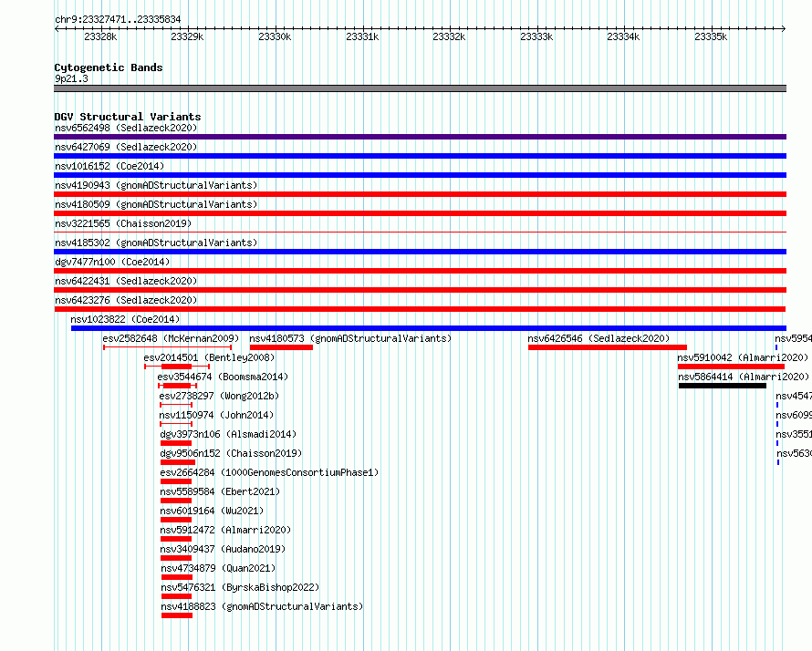
Task: Click the red nsv5910042 variant bar
Action: pyautogui.click(x=731, y=367)
